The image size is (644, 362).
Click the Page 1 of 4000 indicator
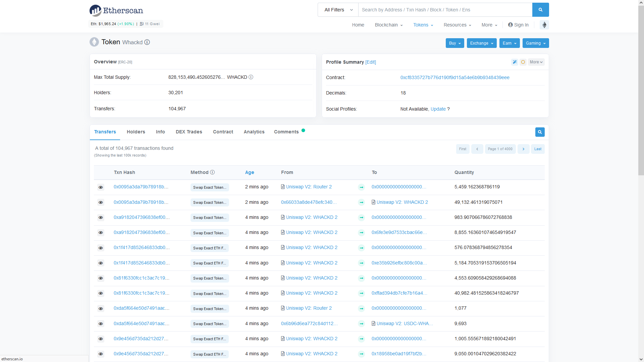(x=500, y=149)
